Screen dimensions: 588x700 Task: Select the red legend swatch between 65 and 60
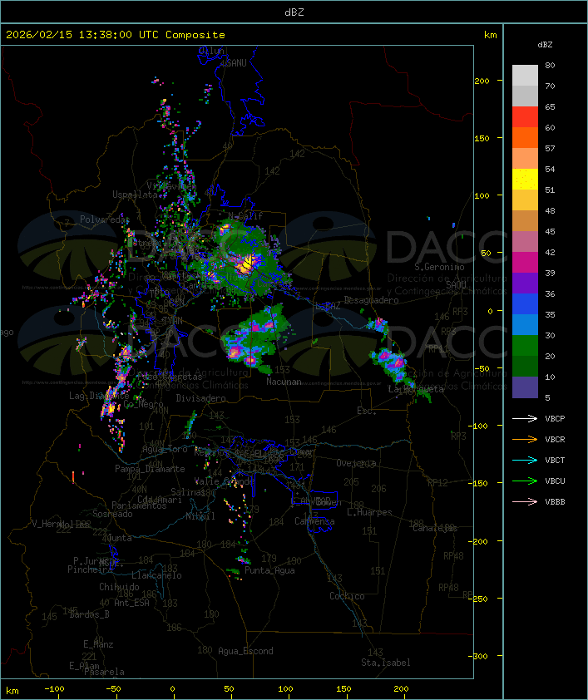(525, 117)
